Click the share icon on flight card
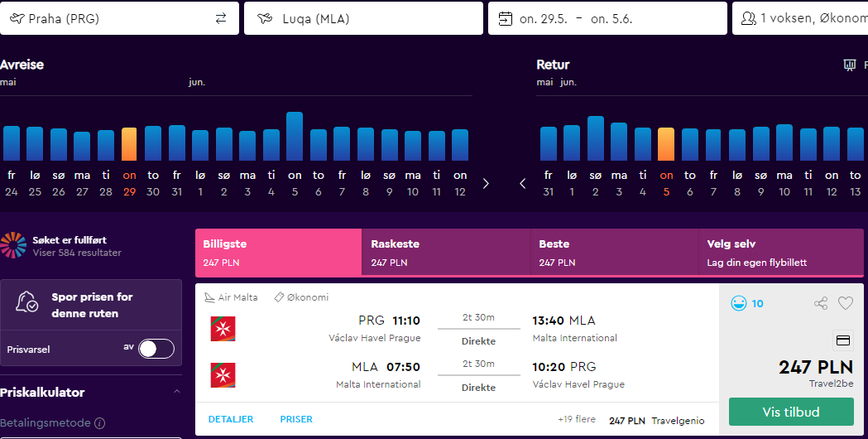 [821, 303]
